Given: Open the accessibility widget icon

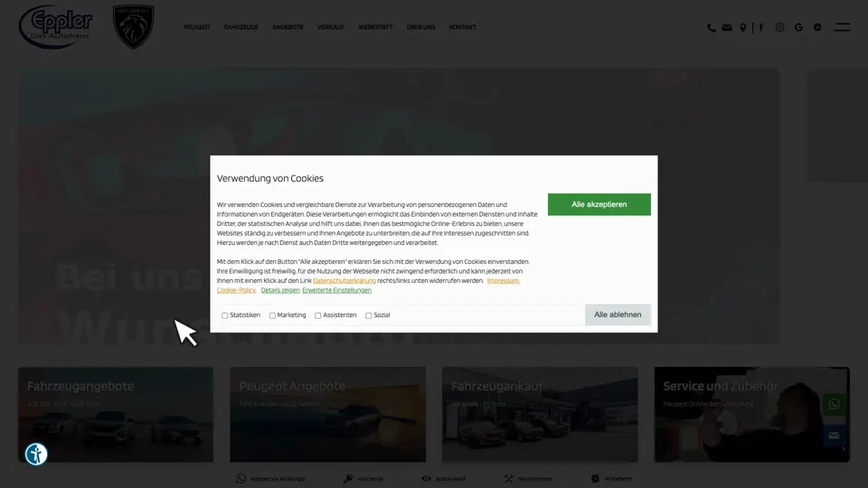Looking at the screenshot, I should pyautogui.click(x=36, y=455).
